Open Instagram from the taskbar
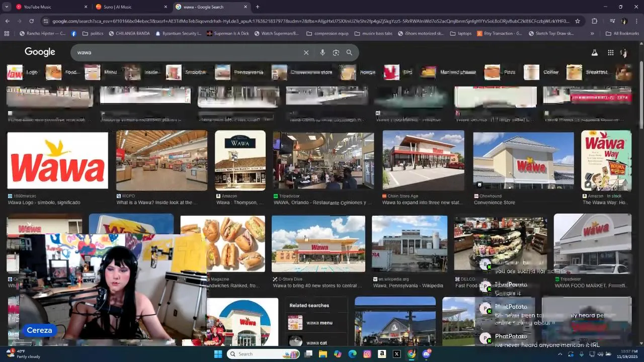Viewport: 644px width, 362px height. [x=367, y=354]
